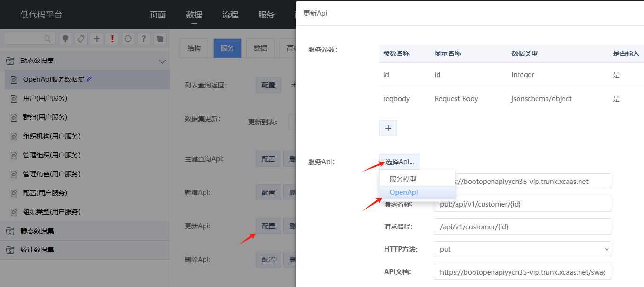This screenshot has height=287, width=644.
Task: Click the question mark help icon
Action: [x=144, y=39]
